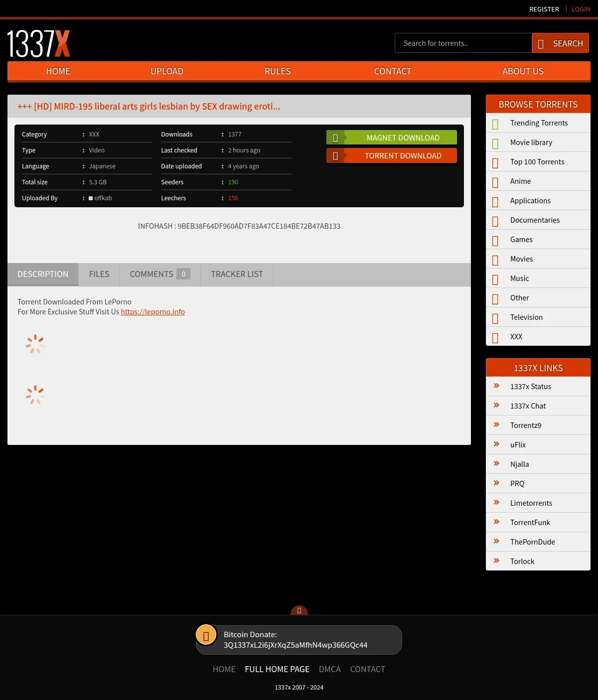
Task: Click the Movies category icon
Action: coord(495,260)
